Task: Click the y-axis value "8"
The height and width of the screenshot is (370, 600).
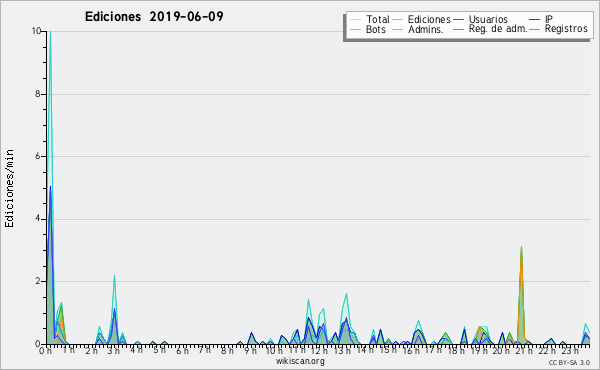Action: click(38, 94)
